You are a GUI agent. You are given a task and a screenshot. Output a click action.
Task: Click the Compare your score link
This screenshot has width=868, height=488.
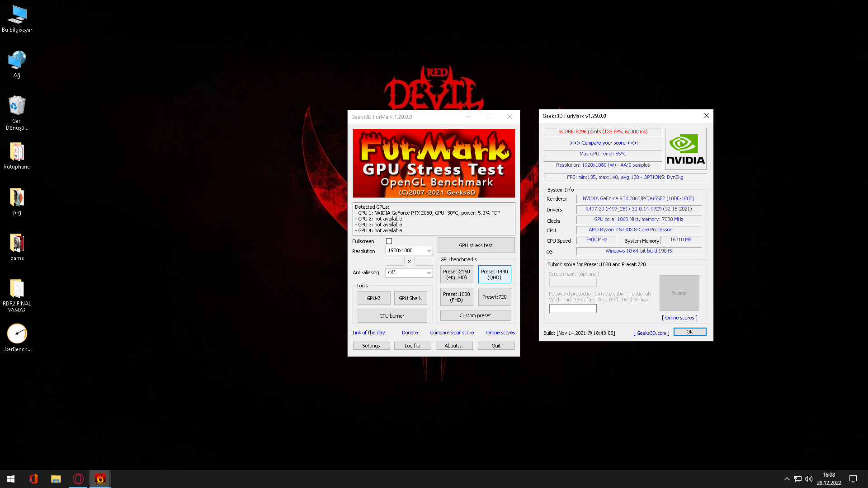452,333
